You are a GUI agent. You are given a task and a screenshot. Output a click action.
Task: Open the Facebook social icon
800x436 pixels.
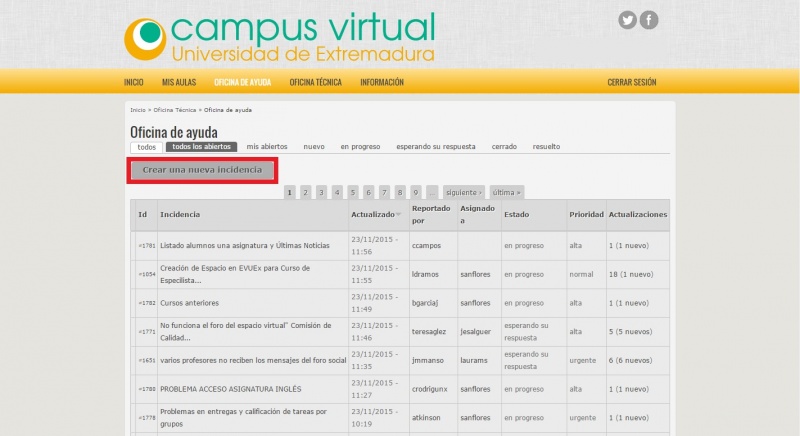(649, 20)
